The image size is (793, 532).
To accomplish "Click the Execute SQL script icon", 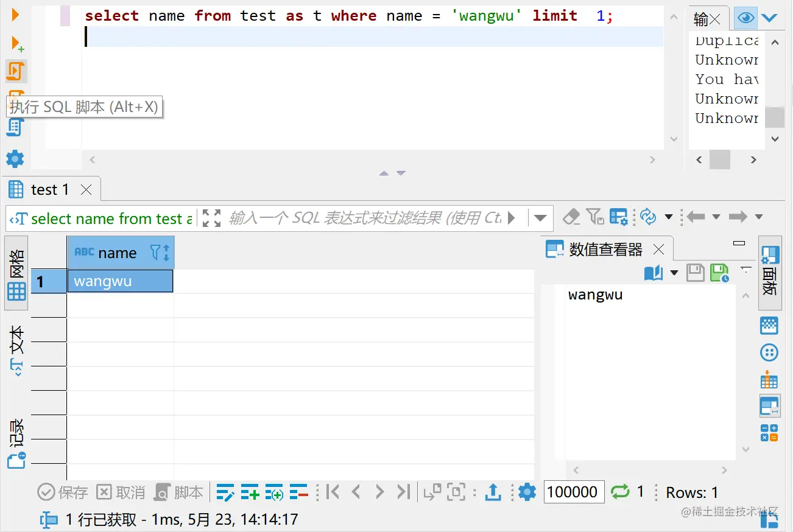I will coord(15,71).
